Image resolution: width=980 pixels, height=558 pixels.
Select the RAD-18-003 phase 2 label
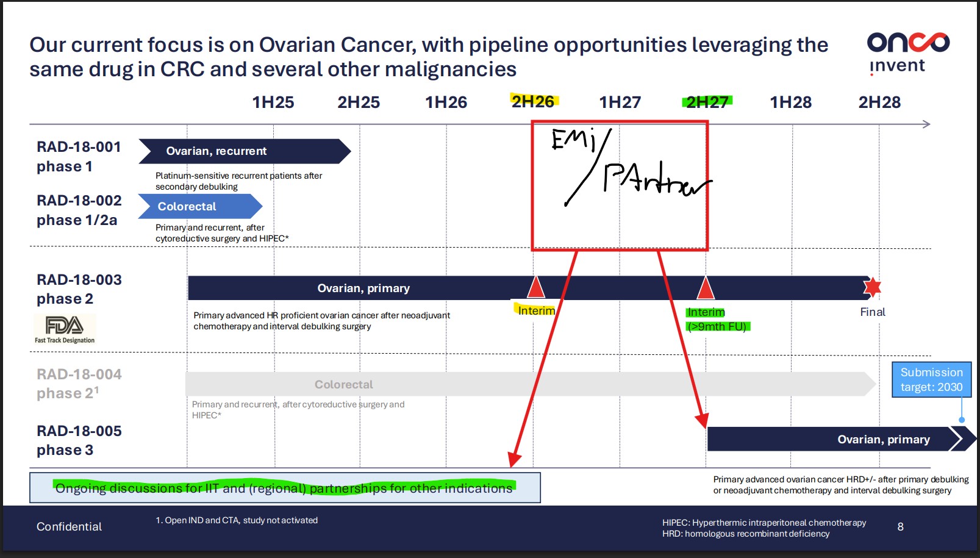[79, 289]
